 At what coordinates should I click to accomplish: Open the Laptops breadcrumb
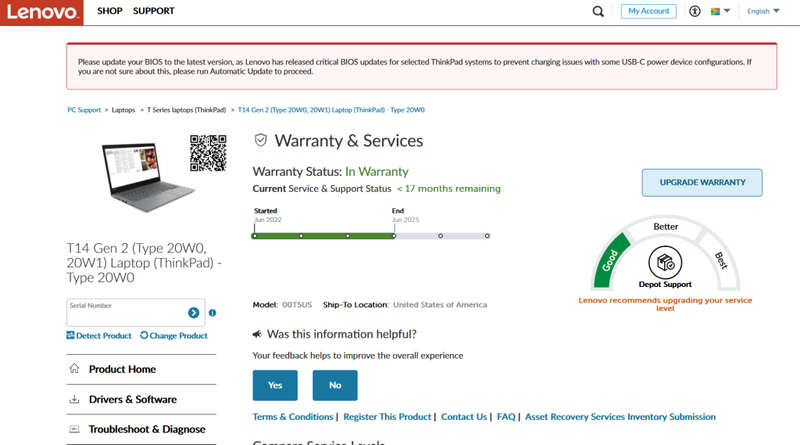(123, 110)
